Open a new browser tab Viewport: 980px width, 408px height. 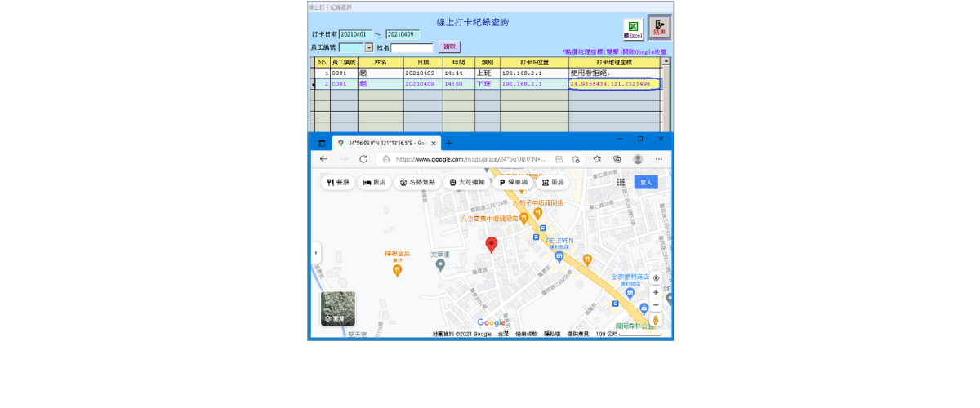449,143
